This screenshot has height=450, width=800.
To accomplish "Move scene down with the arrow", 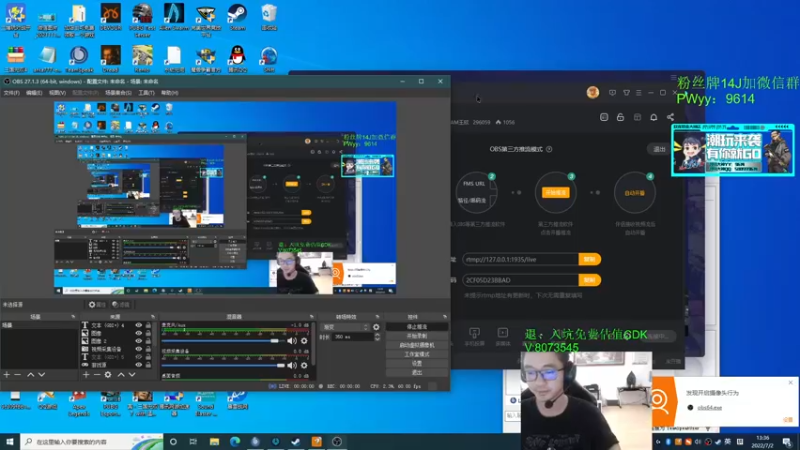I will coord(41,374).
